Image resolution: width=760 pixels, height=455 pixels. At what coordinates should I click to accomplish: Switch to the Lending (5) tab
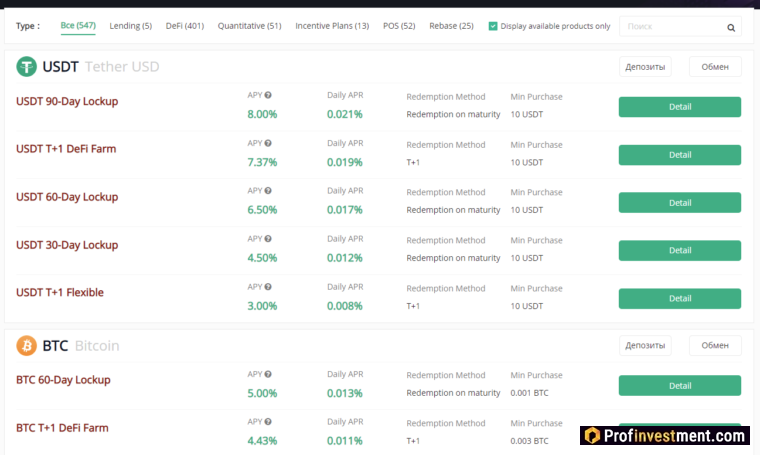click(x=130, y=26)
